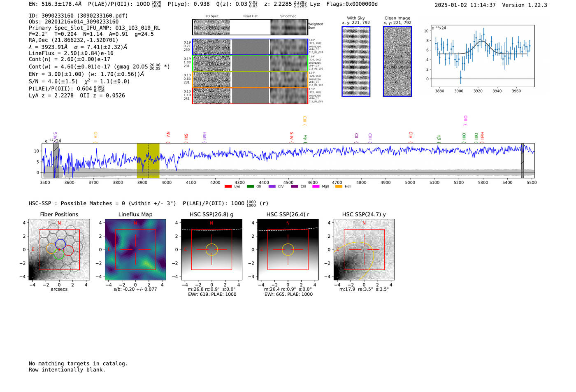Open the HSC SSP(26.4) r image
This screenshot has height=392, width=576.
pos(288,250)
